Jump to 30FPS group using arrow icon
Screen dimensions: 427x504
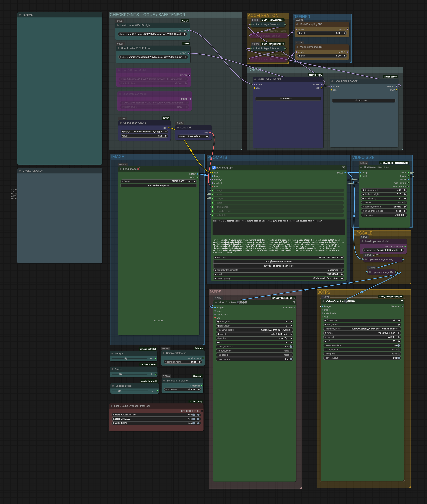click(x=199, y=423)
